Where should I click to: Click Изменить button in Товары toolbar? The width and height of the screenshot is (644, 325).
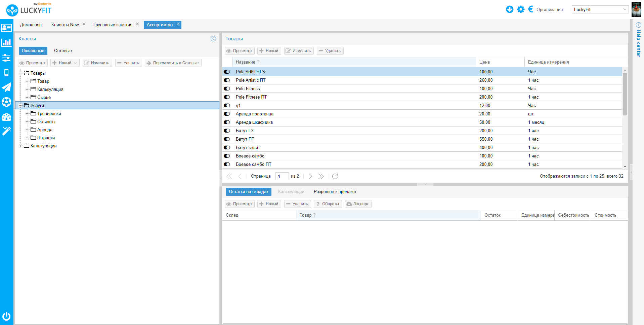coord(299,51)
